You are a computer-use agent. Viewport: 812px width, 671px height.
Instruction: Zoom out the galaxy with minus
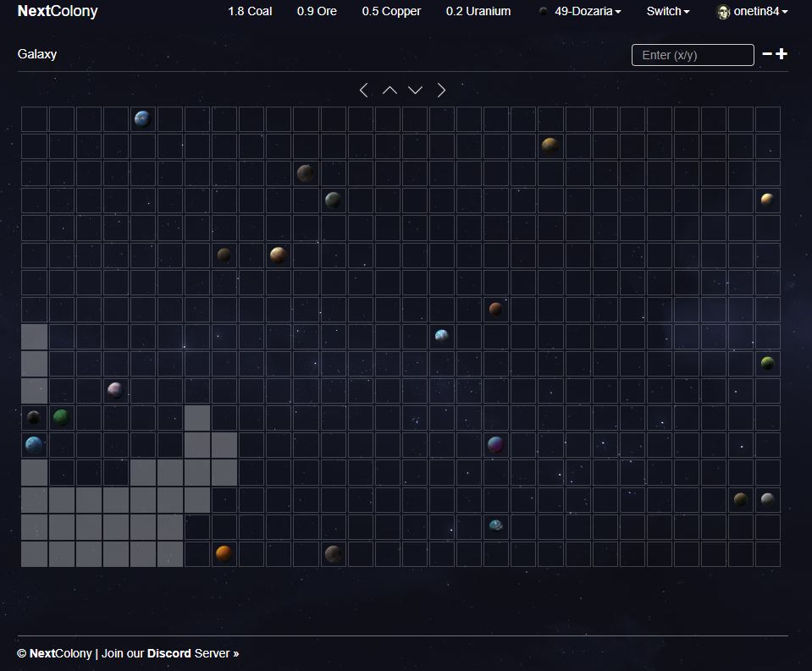click(x=767, y=54)
